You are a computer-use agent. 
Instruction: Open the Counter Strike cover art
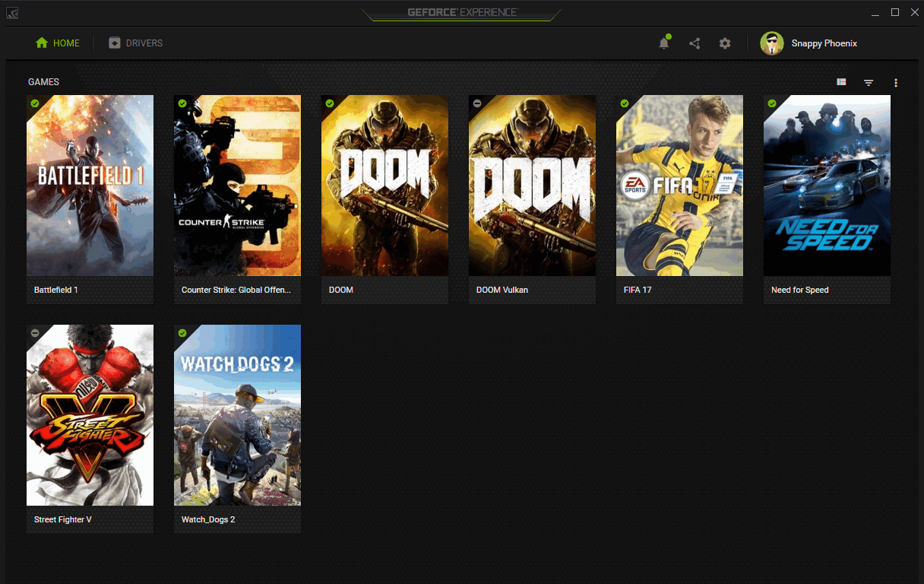pyautogui.click(x=237, y=186)
